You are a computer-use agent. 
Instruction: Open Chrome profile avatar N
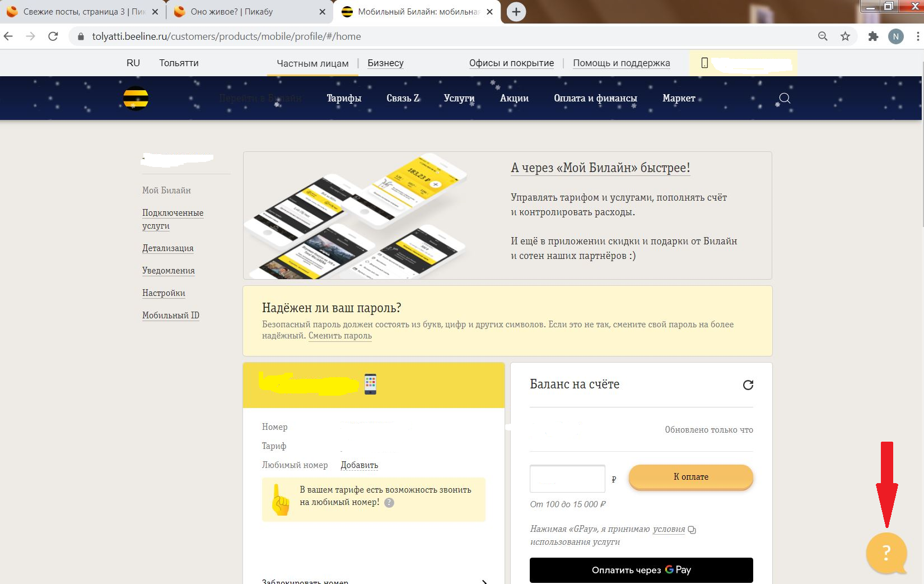click(x=896, y=36)
